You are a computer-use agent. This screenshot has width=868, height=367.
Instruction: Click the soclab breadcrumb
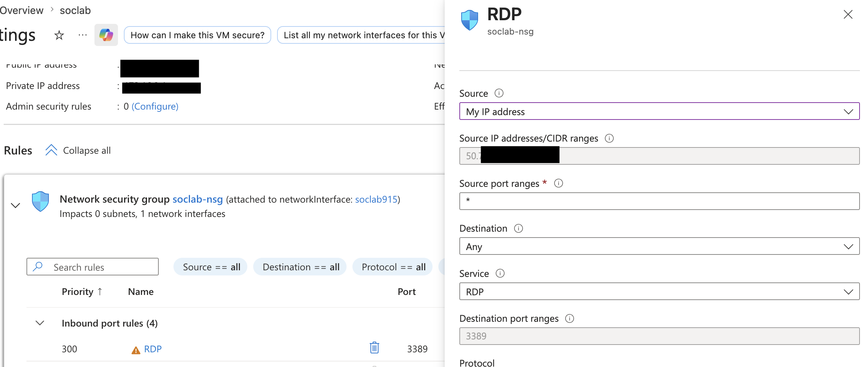tap(75, 10)
